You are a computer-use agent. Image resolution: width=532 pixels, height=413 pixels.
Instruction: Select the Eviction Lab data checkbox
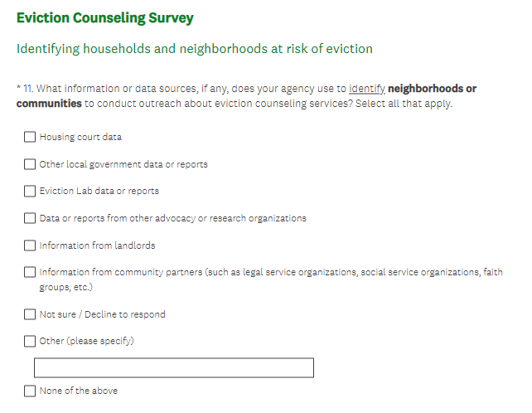(x=30, y=191)
